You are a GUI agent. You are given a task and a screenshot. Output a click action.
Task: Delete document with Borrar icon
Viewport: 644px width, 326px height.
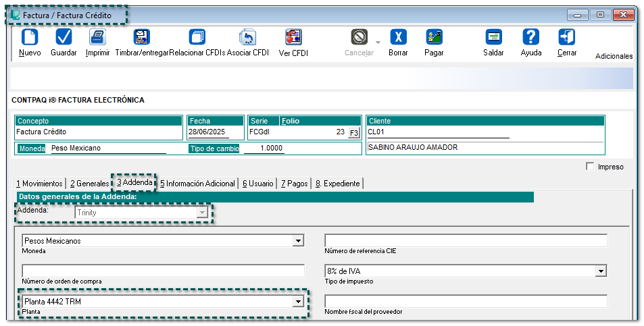398,37
